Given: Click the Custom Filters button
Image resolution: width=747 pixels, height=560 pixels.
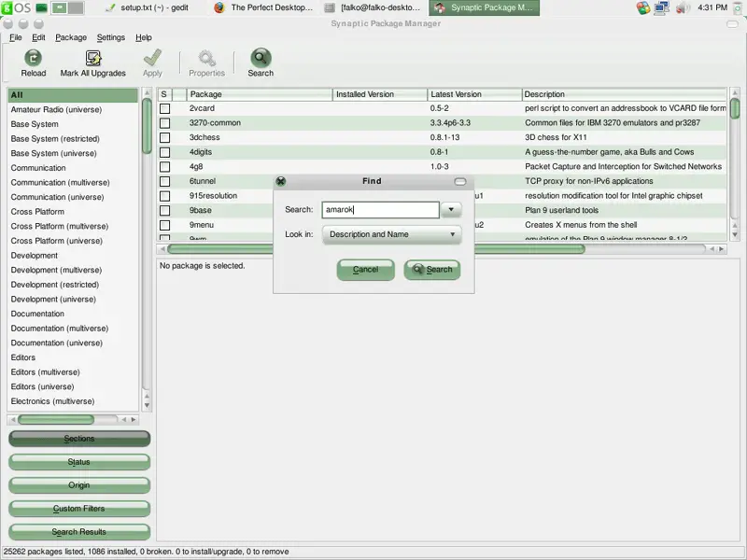Looking at the screenshot, I should [79, 509].
